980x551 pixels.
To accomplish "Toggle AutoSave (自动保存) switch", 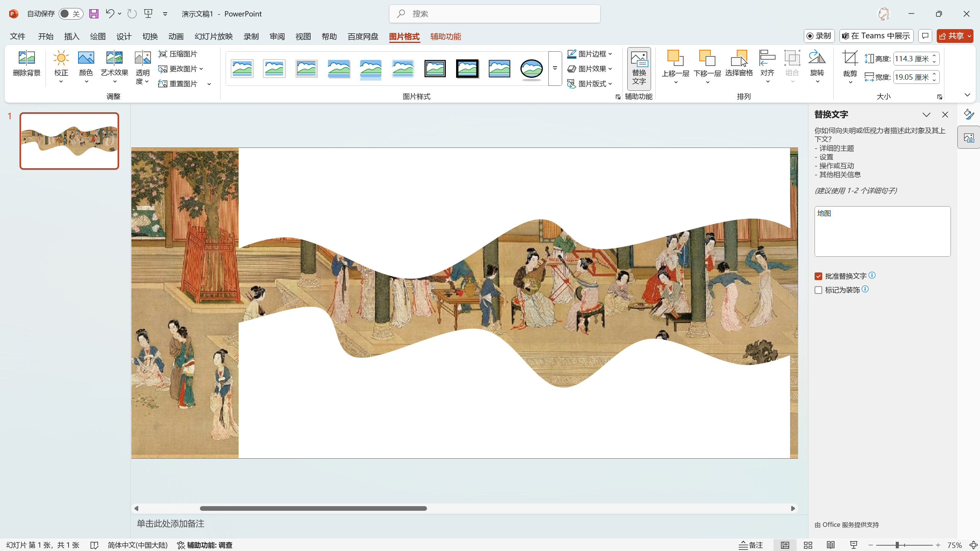I will [x=71, y=14].
